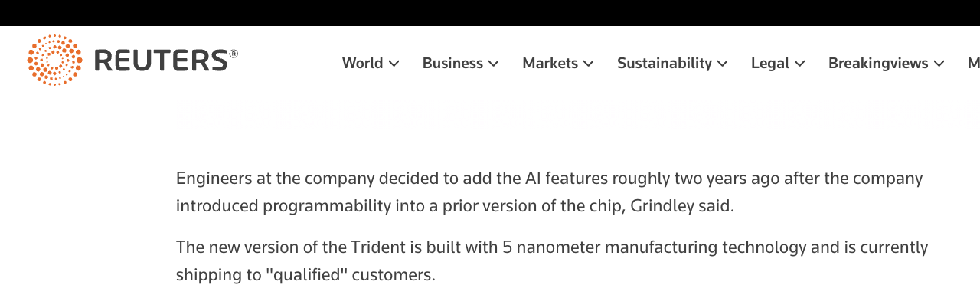Image resolution: width=980 pixels, height=308 pixels.
Task: Expand the Sustainability dropdown chevron
Action: click(723, 64)
